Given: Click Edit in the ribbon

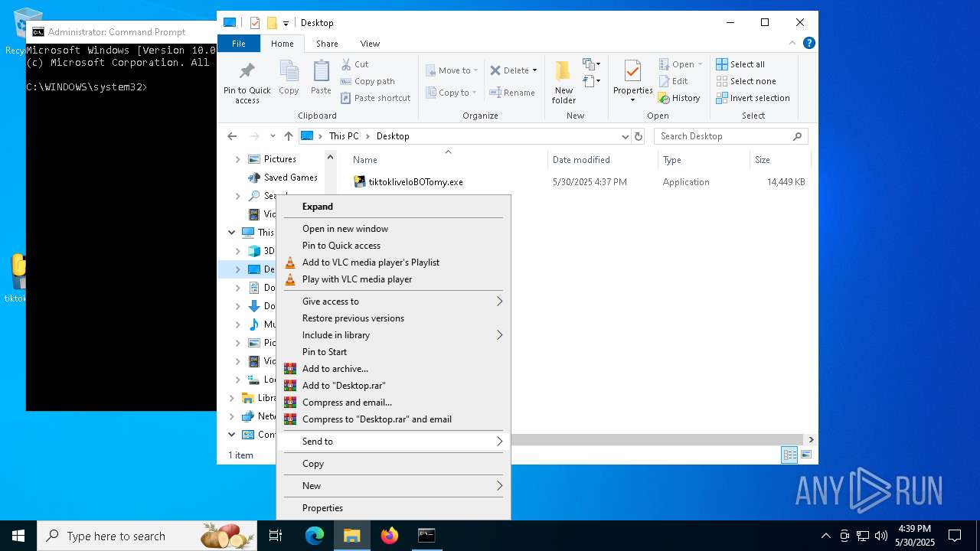Looking at the screenshot, I should pos(673,81).
